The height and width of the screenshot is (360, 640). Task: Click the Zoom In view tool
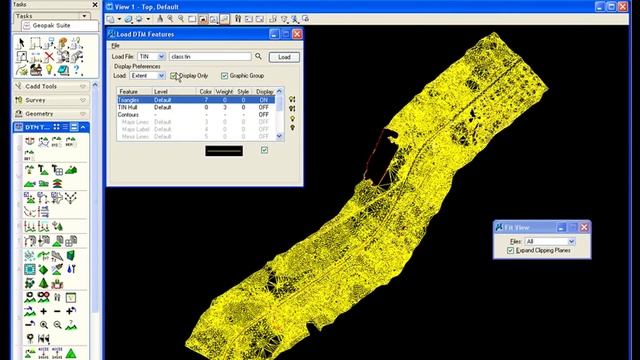(x=170, y=19)
